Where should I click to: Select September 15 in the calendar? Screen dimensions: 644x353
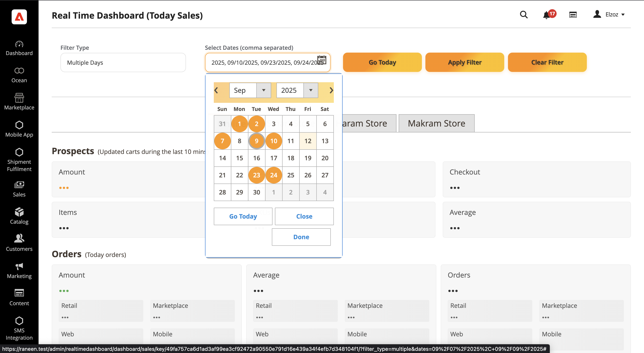click(x=239, y=158)
